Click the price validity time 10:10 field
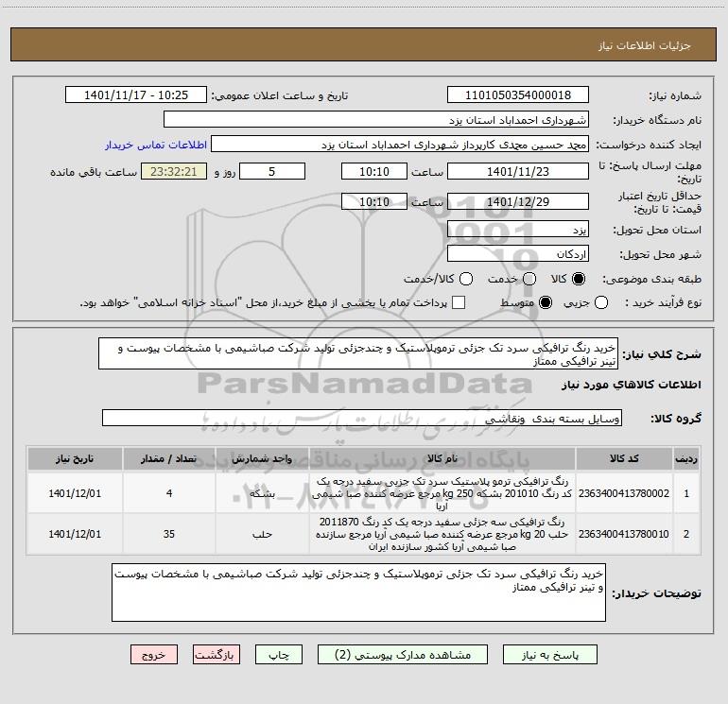 pos(374,201)
